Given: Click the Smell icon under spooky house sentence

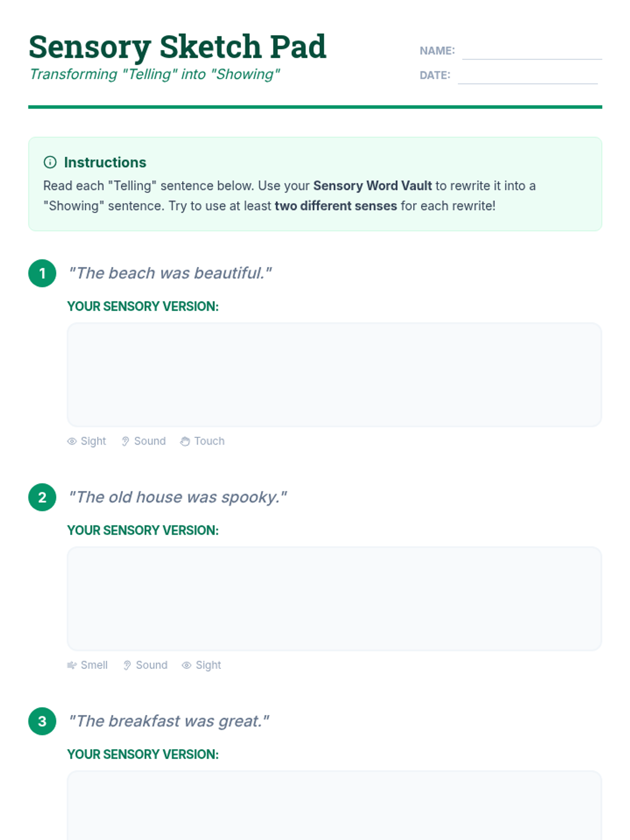Looking at the screenshot, I should pyautogui.click(x=72, y=666).
